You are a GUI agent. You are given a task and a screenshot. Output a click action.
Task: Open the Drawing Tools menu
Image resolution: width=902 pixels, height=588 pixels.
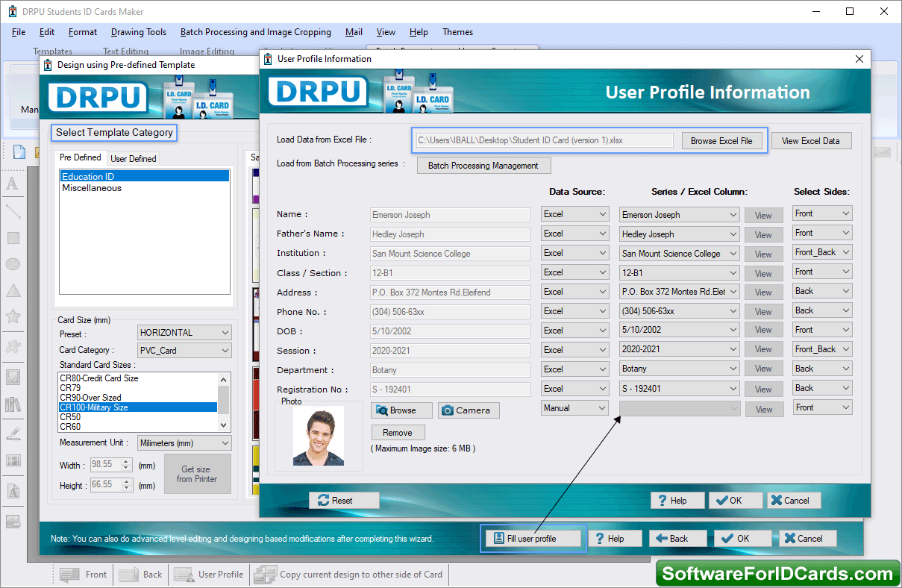click(x=139, y=32)
